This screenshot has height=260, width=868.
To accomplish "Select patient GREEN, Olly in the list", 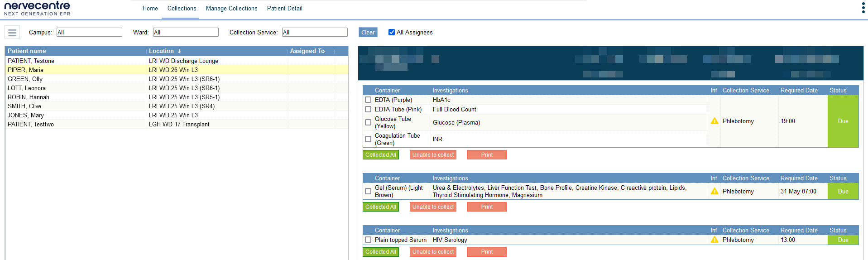I will (x=25, y=79).
